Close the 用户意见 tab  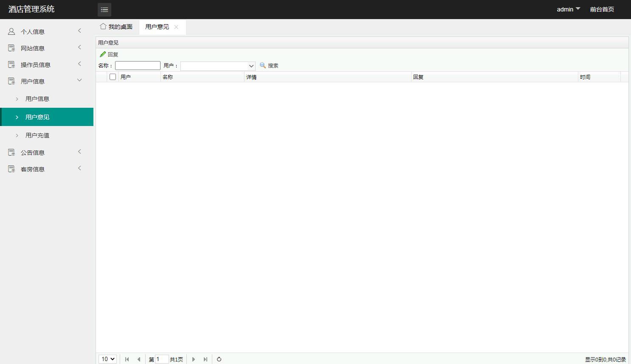pyautogui.click(x=176, y=27)
